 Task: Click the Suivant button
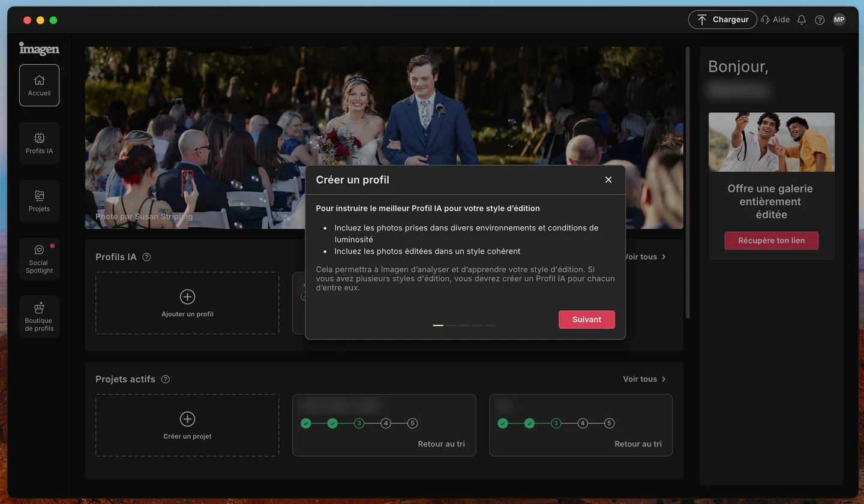pyautogui.click(x=587, y=319)
